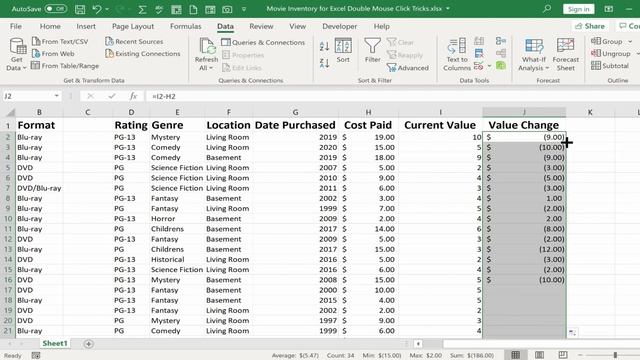Click the Search magnifier icon
This screenshot has height=360, width=640.
(547, 9)
